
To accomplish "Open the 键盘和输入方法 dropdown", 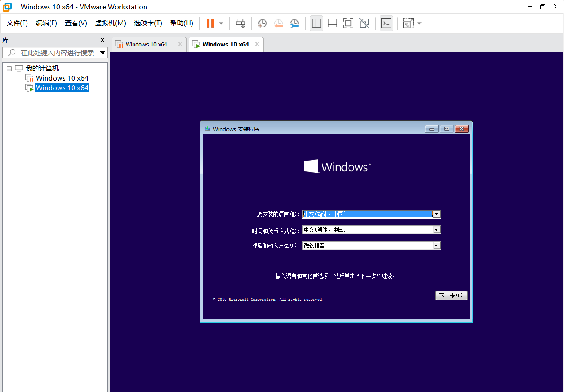I will pyautogui.click(x=436, y=246).
